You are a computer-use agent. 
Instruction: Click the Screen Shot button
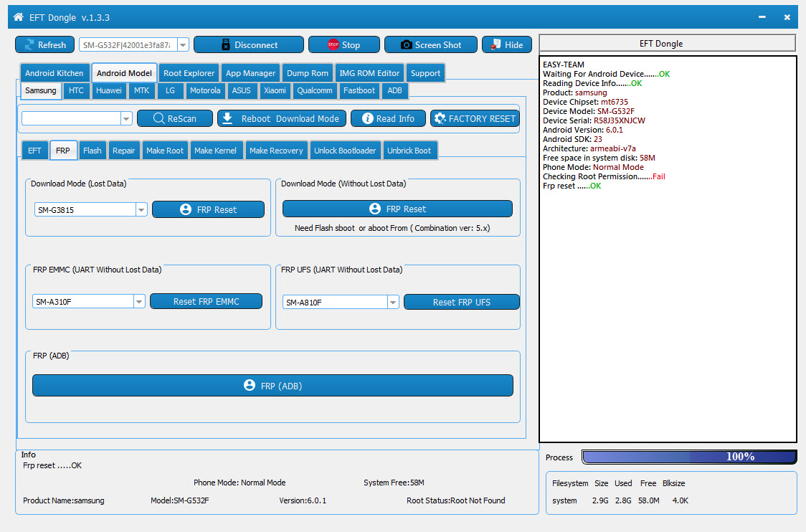click(x=431, y=44)
